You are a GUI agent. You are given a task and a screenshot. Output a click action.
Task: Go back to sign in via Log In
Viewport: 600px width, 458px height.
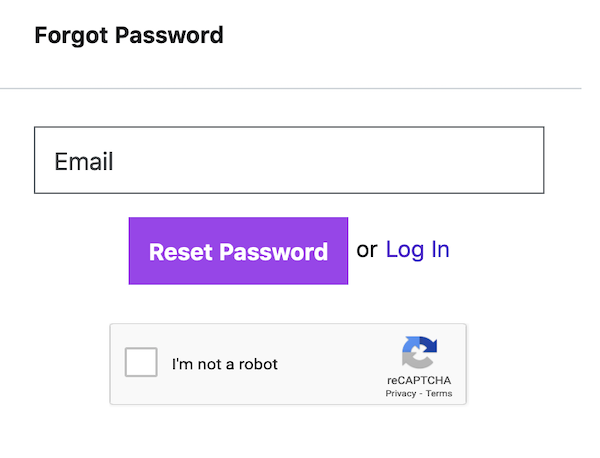(x=417, y=250)
